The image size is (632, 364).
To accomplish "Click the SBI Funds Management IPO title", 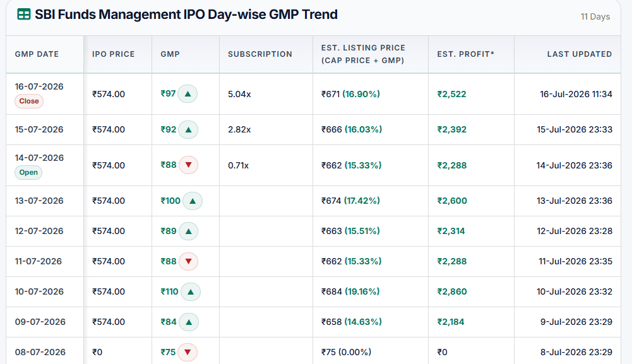I will coord(186,15).
